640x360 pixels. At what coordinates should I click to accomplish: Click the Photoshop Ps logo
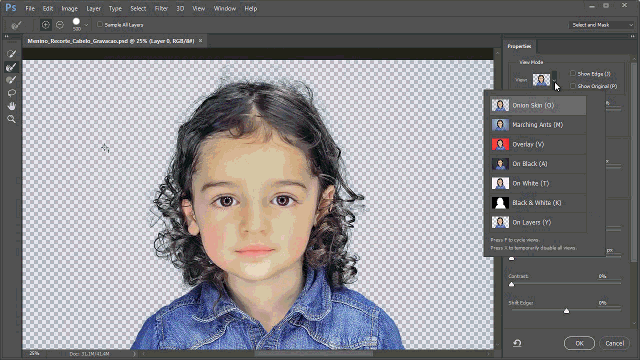[x=11, y=8]
